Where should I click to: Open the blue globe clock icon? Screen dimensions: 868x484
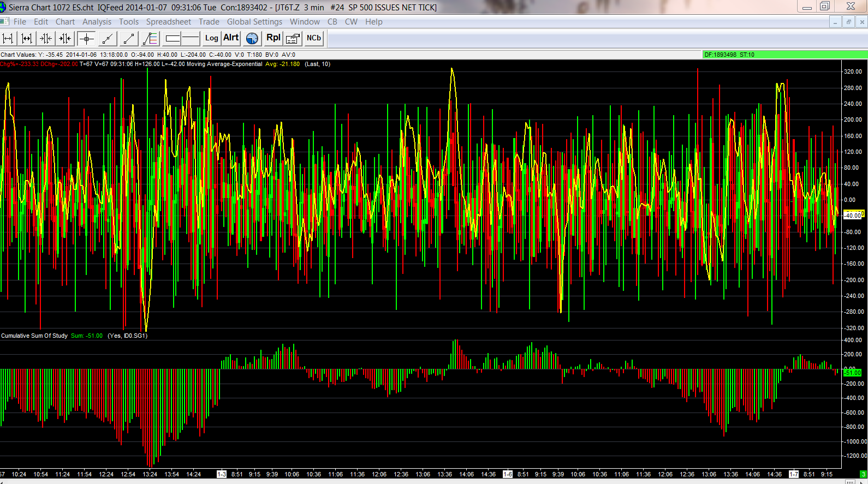(252, 38)
